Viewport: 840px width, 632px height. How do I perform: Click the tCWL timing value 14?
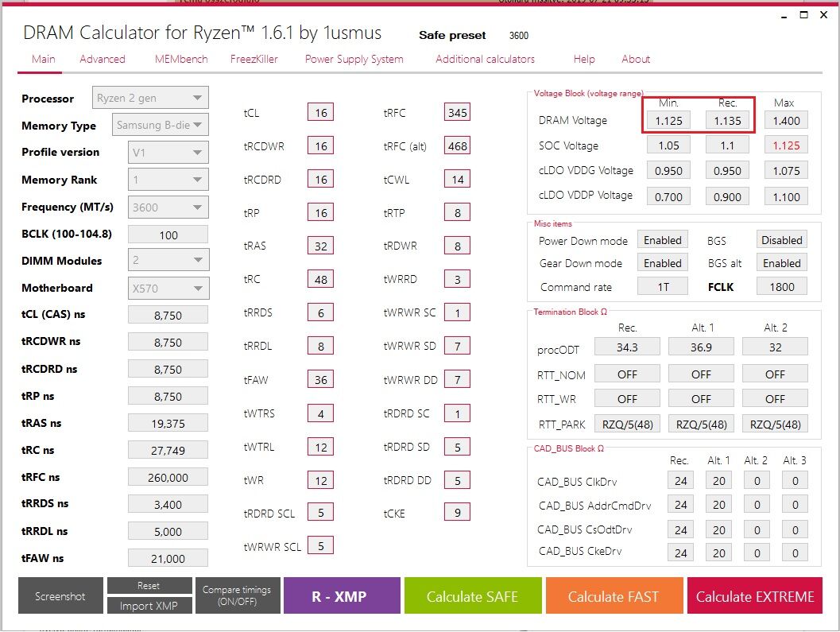[458, 179]
